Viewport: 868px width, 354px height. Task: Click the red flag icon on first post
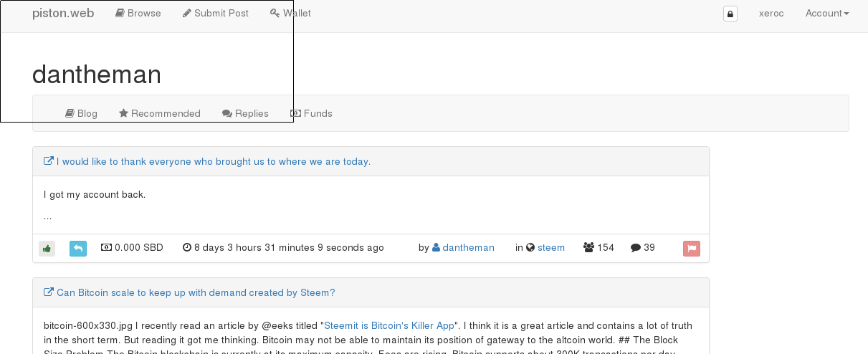pyautogui.click(x=692, y=249)
